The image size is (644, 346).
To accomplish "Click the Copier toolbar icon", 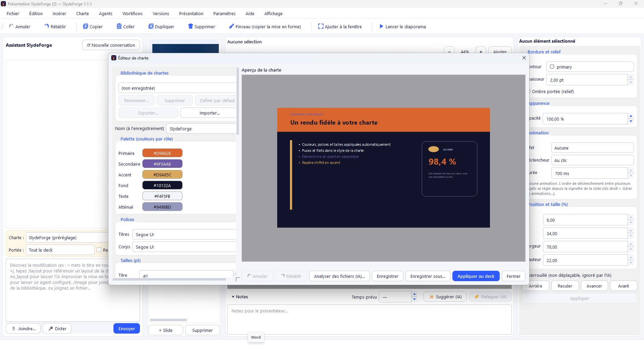I will coord(86,26).
